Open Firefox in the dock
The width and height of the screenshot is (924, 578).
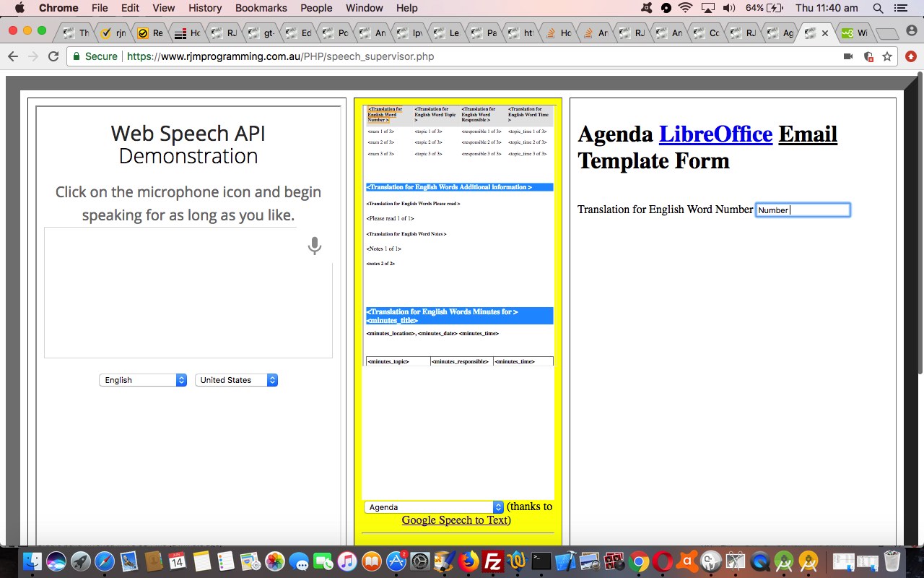468,561
